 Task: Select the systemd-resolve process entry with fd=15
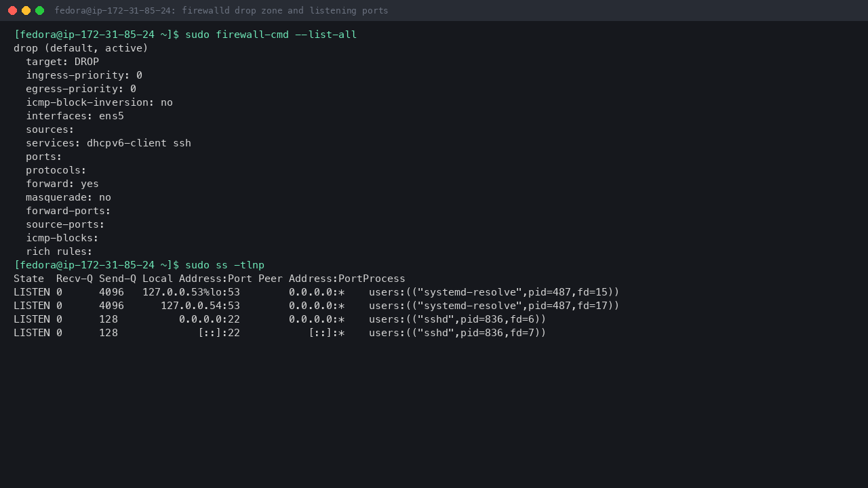[494, 292]
